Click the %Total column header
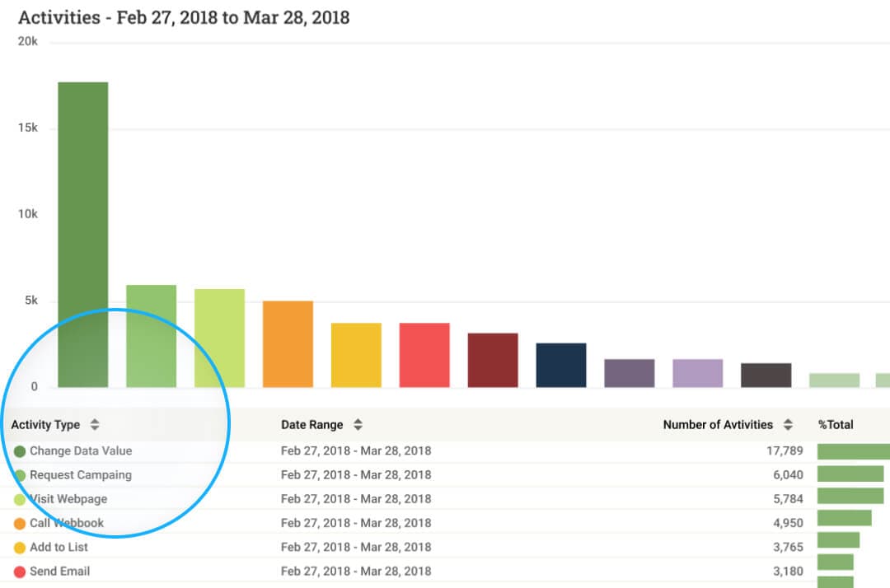The image size is (890, 588). pyautogui.click(x=836, y=425)
